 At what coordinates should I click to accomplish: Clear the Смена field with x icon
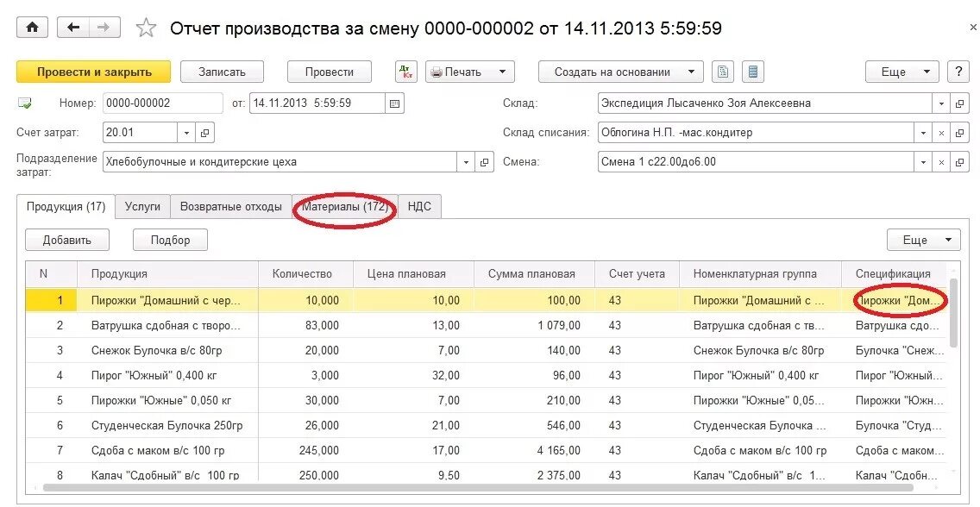click(943, 161)
